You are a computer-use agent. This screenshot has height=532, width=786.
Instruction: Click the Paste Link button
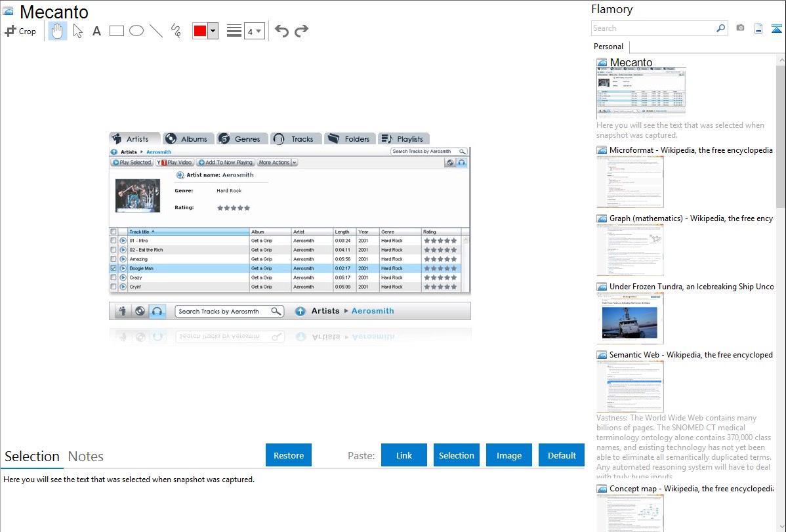pyautogui.click(x=404, y=455)
